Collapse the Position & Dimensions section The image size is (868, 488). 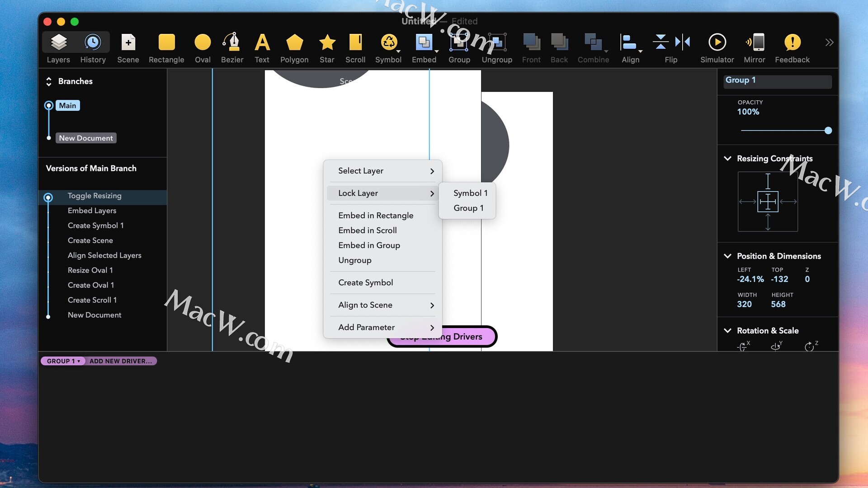pyautogui.click(x=727, y=256)
